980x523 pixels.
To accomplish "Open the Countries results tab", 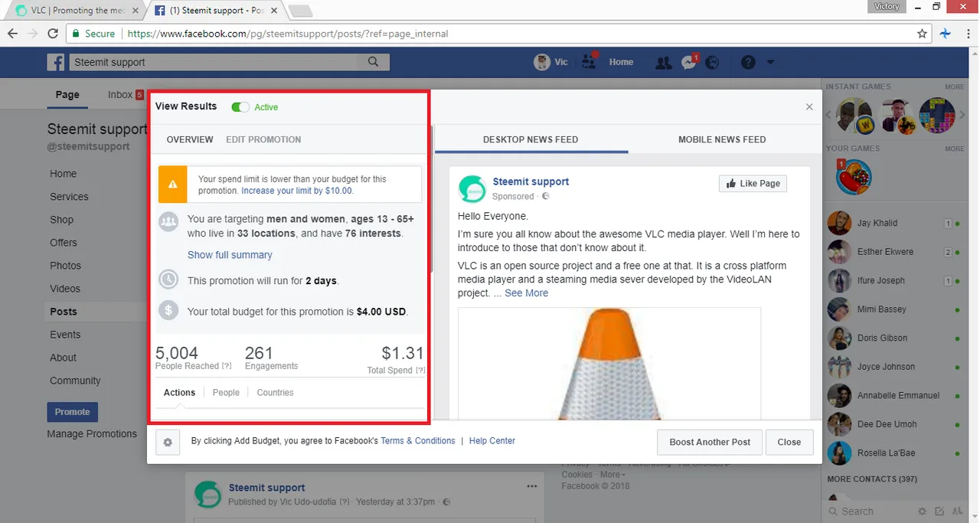I will pos(275,392).
